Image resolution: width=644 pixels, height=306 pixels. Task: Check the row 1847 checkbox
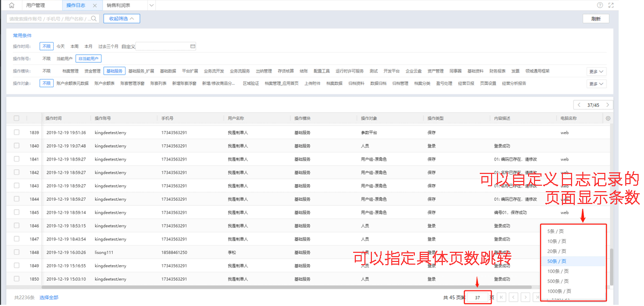(x=17, y=238)
